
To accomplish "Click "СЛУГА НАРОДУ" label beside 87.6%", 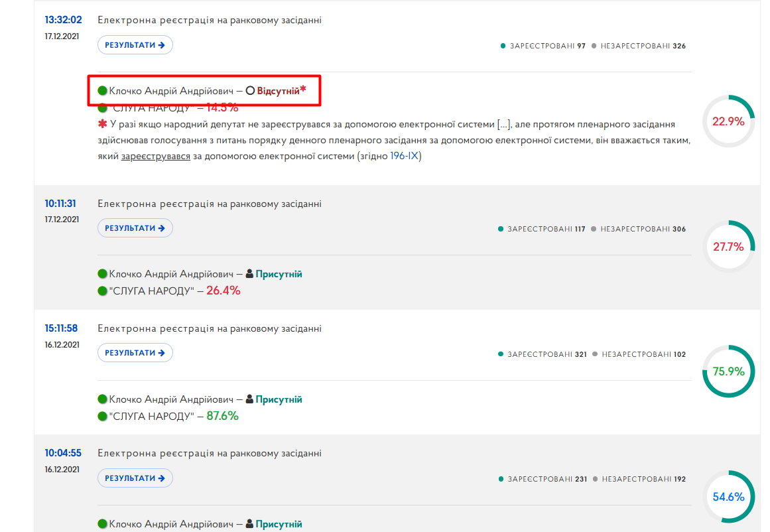I will point(151,416).
